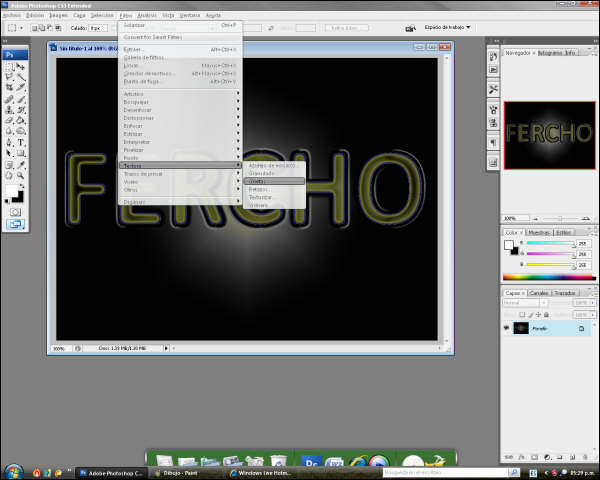
Task: Click the Calado feather input field
Action: click(x=98, y=28)
